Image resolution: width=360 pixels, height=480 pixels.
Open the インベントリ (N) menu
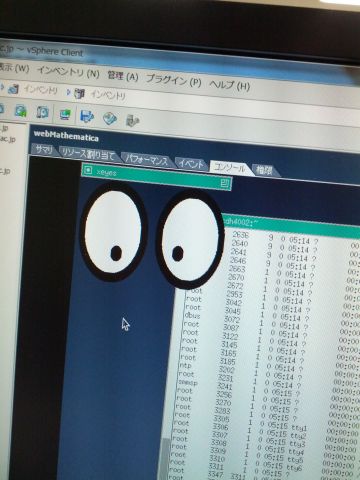(x=68, y=71)
